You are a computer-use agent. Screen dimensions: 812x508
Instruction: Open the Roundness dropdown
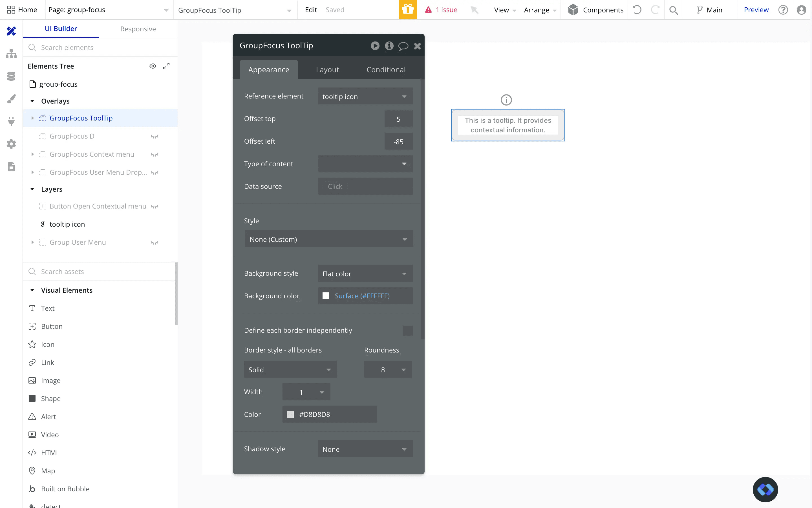388,370
